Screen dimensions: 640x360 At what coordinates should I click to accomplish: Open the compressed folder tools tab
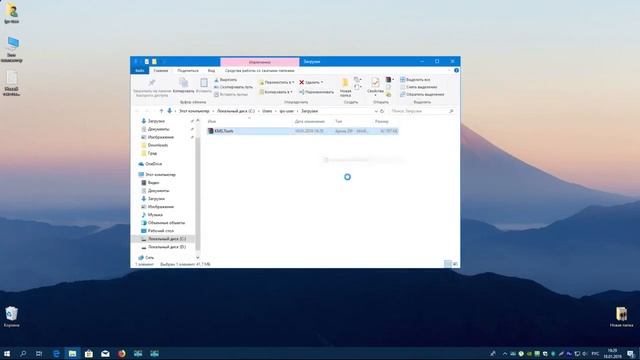(x=260, y=71)
